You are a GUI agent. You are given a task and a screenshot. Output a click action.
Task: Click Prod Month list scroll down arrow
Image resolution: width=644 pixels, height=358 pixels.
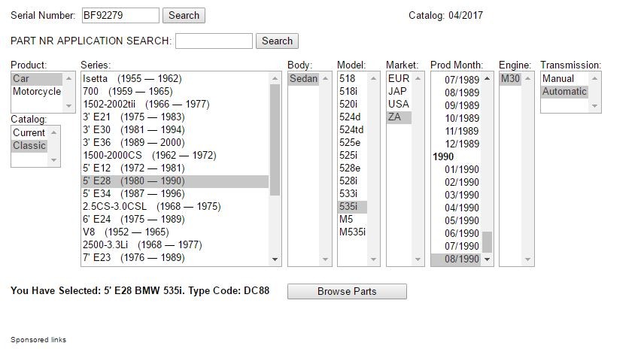tap(487, 259)
